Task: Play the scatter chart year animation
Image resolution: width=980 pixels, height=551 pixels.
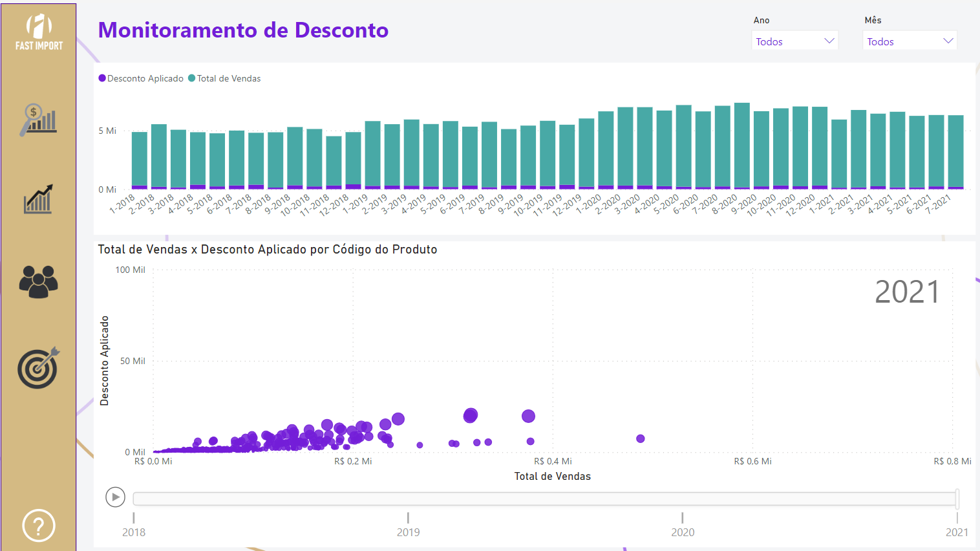Action: coord(115,497)
